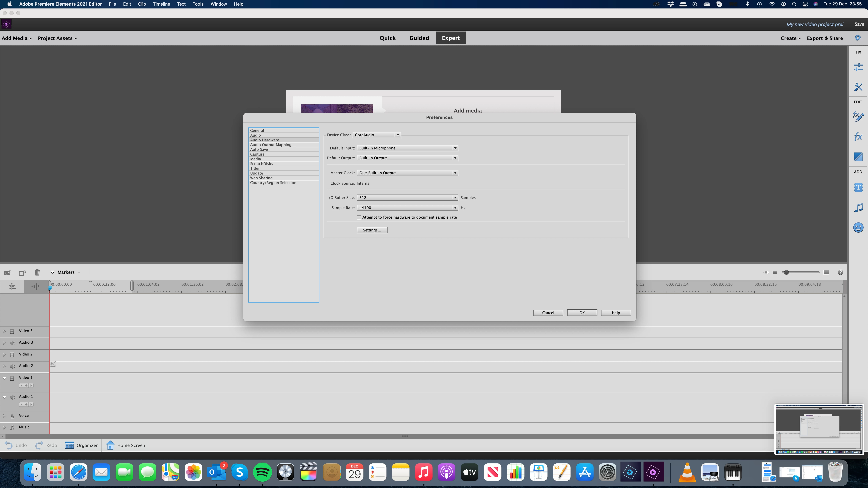This screenshot has height=488, width=868.
Task: Click the Settings... button
Action: coord(372,230)
